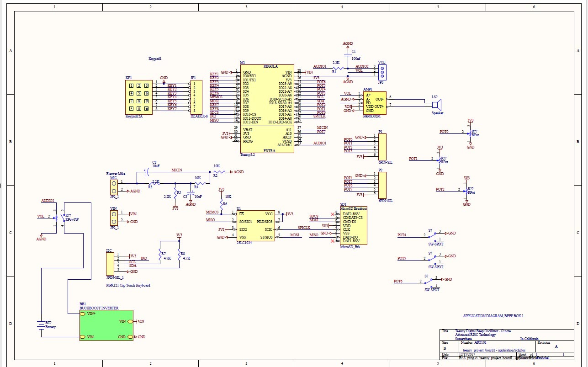Click the P1 6PIN-SIL header

[x=382, y=146]
